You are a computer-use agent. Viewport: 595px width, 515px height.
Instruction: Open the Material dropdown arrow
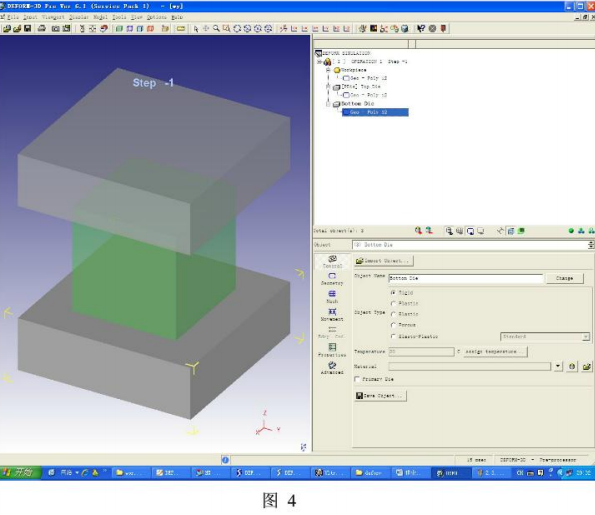(x=558, y=366)
